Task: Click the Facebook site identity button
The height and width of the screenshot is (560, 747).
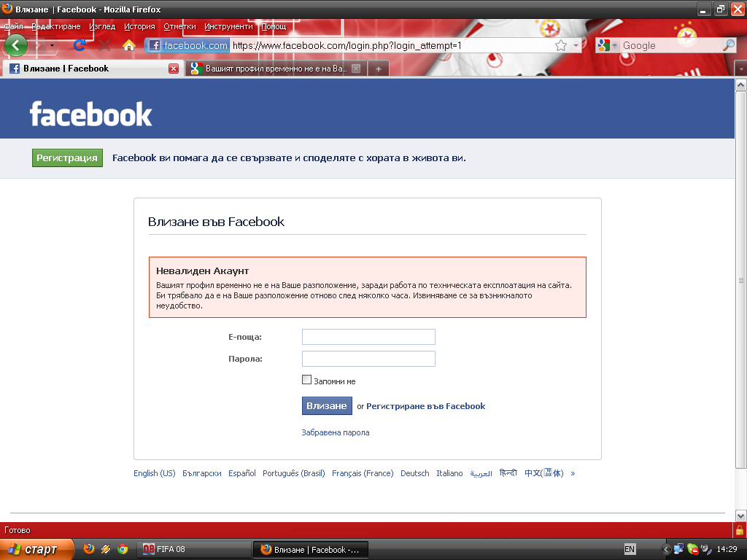Action: coord(187,45)
